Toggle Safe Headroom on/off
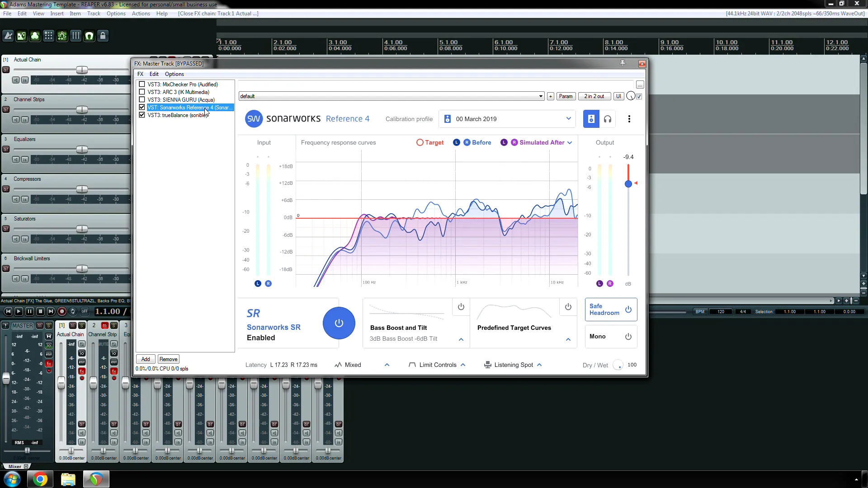Image resolution: width=868 pixels, height=488 pixels. pos(629,309)
